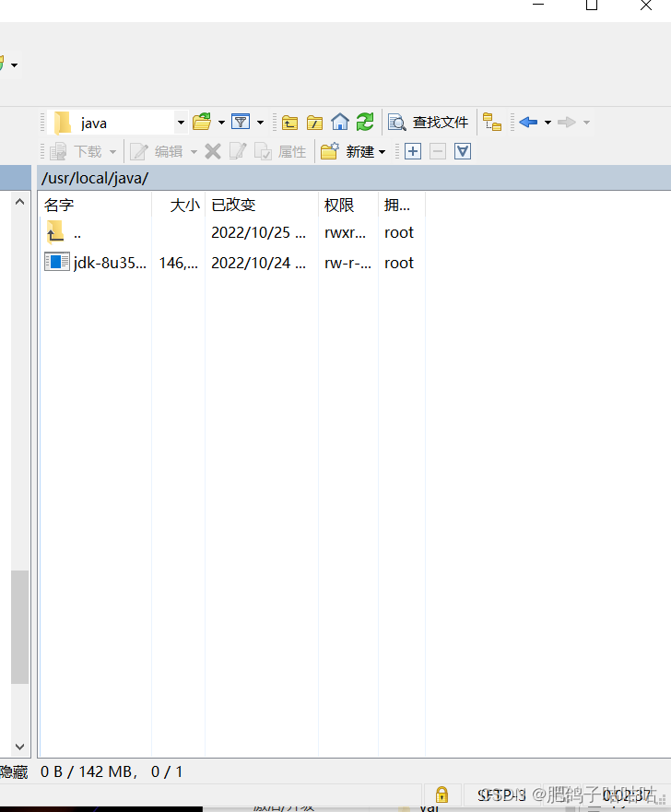Screen dimensions: 671x812
Task: Click the select files plus icon
Action: click(413, 152)
